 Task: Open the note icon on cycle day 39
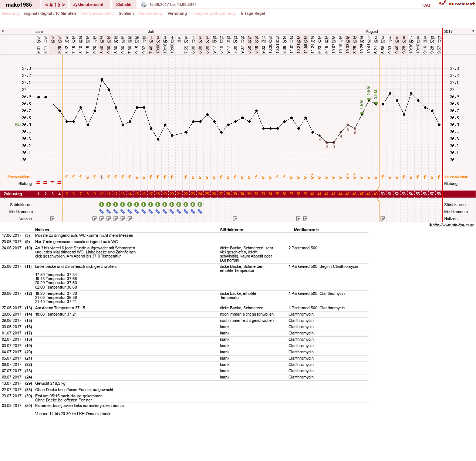point(305,219)
